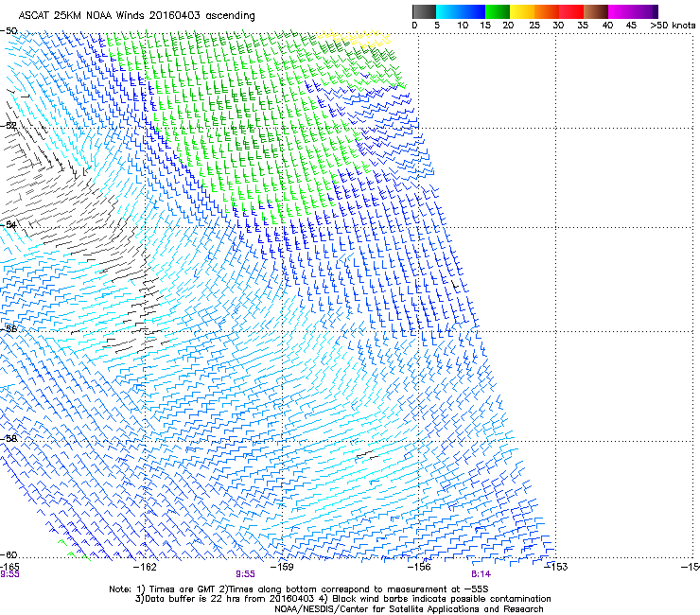Click the -56 latitude axis label
700x615 pixels.
click(x=9, y=328)
